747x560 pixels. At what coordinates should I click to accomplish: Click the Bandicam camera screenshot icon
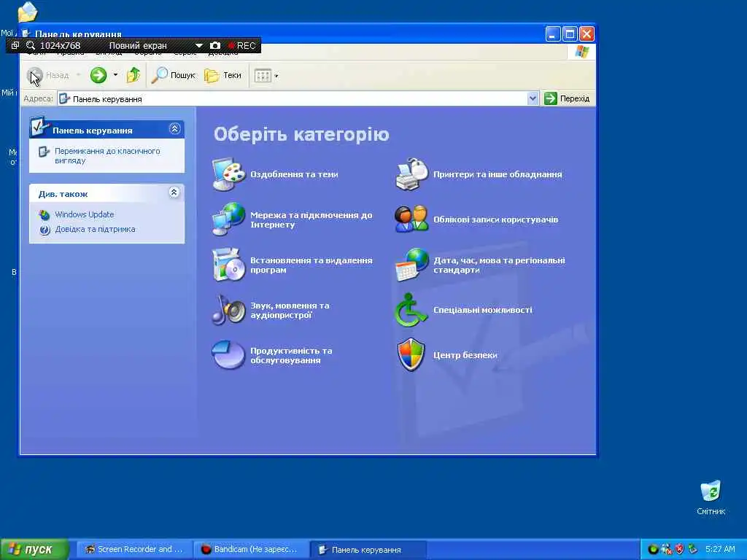(x=215, y=45)
